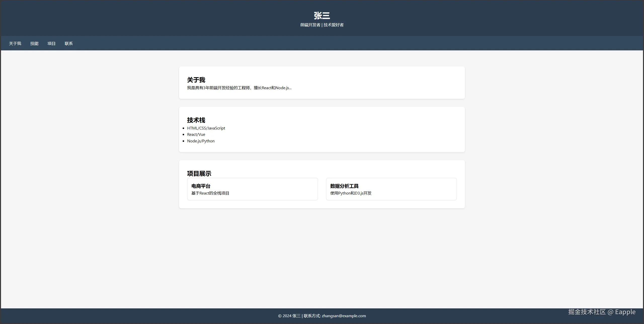The height and width of the screenshot is (324, 644).
Task: Open the 电商平台 project card
Action: (201, 186)
